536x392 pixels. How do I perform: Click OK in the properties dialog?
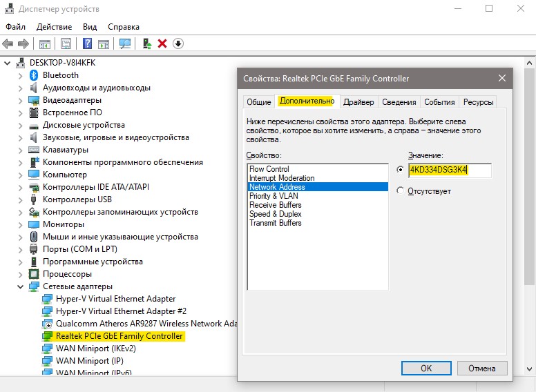[426, 369]
